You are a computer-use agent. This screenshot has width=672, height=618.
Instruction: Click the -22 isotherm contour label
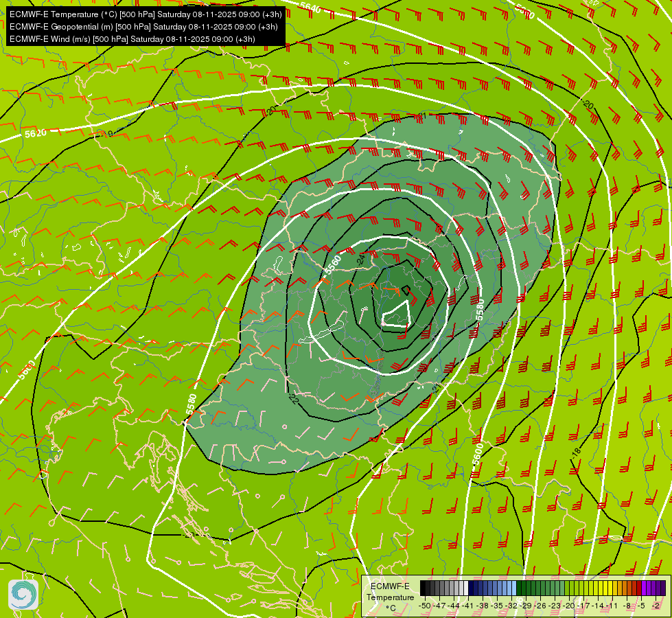pos(294,399)
